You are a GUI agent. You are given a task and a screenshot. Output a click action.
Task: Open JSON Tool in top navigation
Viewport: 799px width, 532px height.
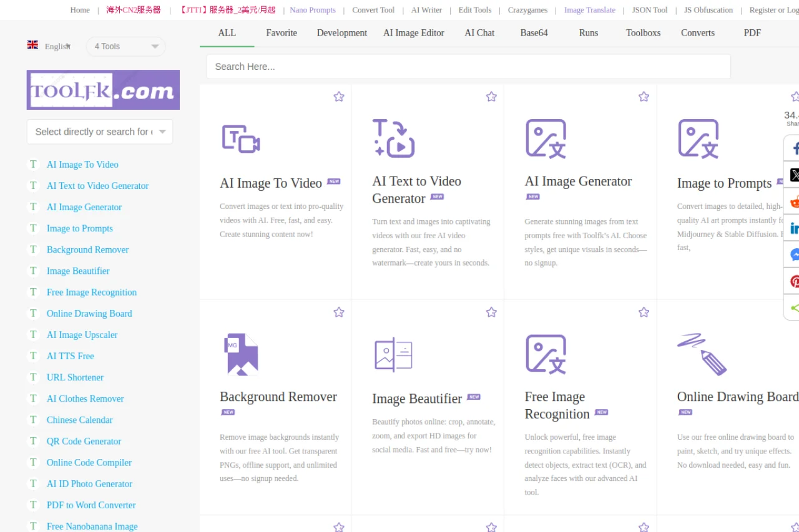650,10
